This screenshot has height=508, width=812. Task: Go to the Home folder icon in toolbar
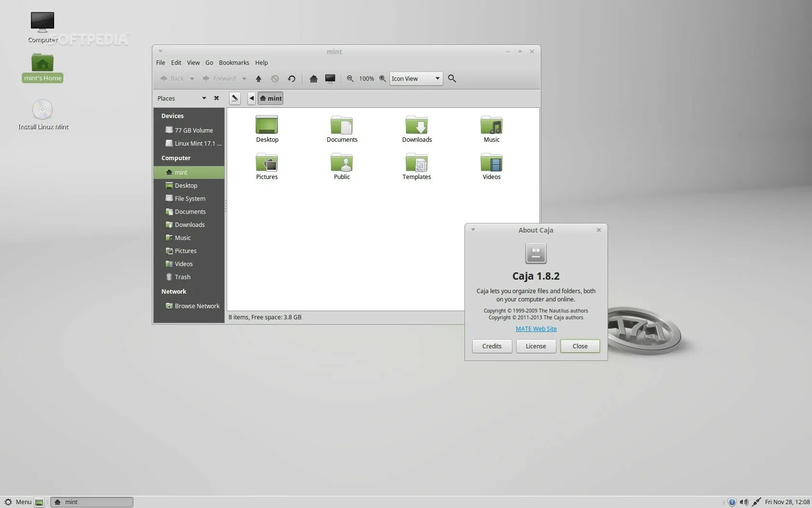click(313, 78)
